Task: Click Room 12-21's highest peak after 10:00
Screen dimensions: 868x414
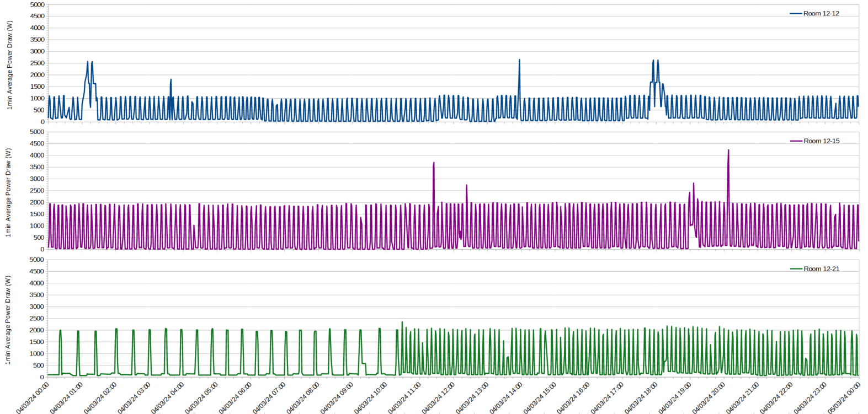Action: click(x=402, y=322)
